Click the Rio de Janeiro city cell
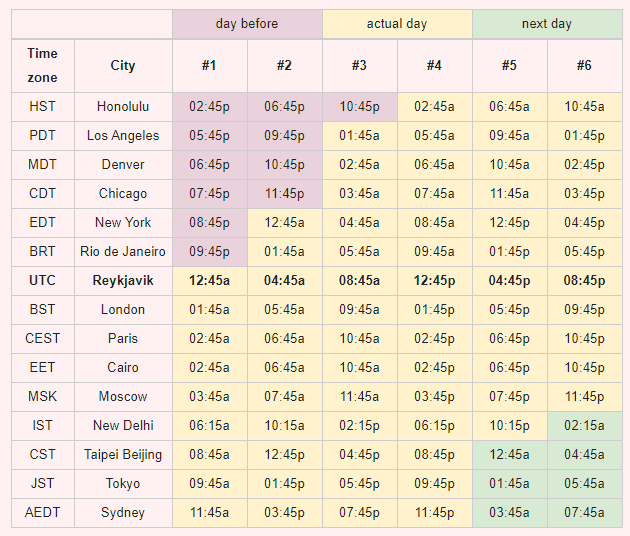 click(x=123, y=252)
